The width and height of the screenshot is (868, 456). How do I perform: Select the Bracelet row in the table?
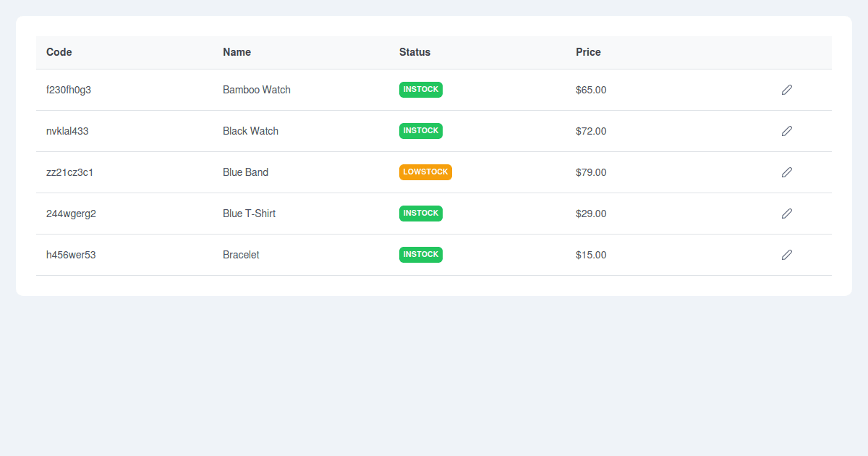coord(325,255)
